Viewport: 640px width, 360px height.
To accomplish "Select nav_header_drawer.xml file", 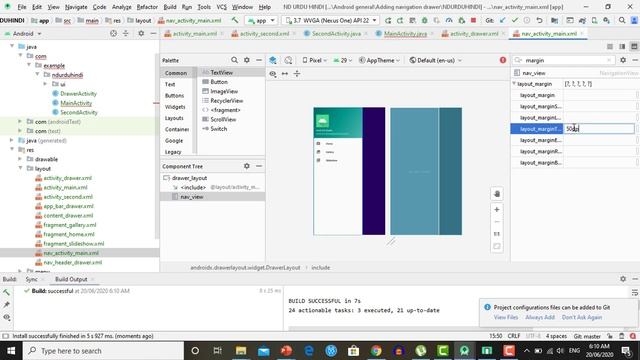I will [73, 262].
